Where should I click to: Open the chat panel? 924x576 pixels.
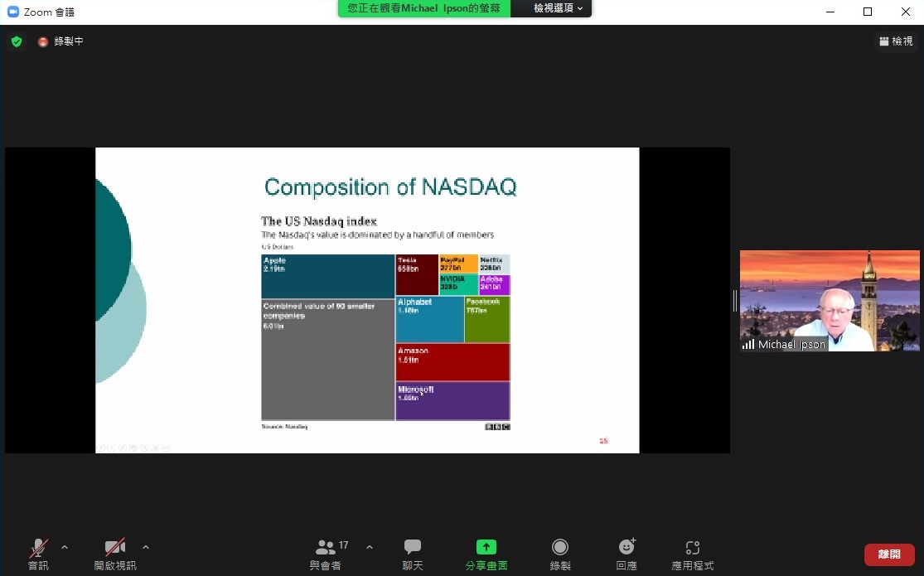(x=413, y=547)
